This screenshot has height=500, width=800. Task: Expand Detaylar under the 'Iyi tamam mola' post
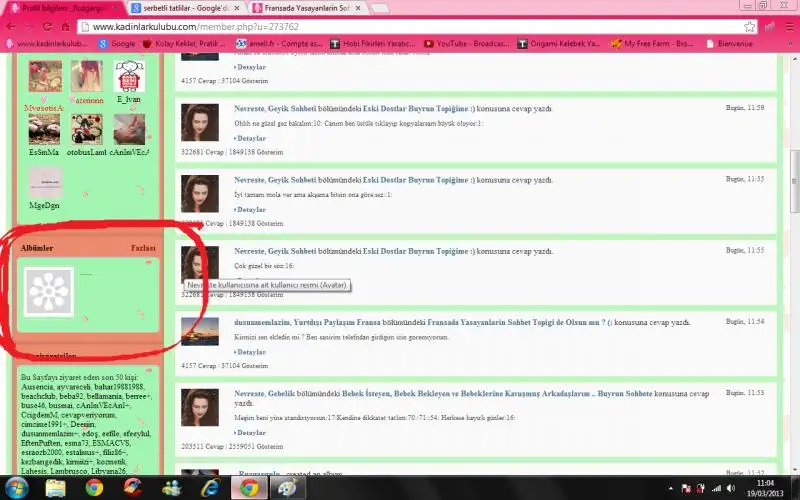pyautogui.click(x=249, y=209)
